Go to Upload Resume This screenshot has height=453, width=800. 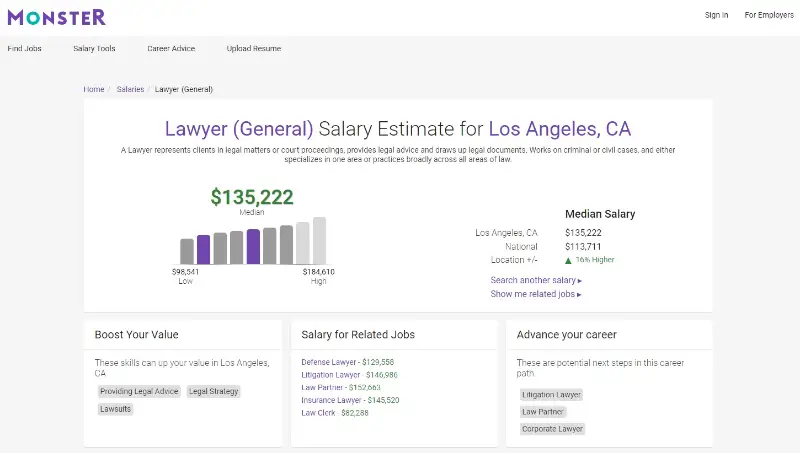[x=254, y=48]
